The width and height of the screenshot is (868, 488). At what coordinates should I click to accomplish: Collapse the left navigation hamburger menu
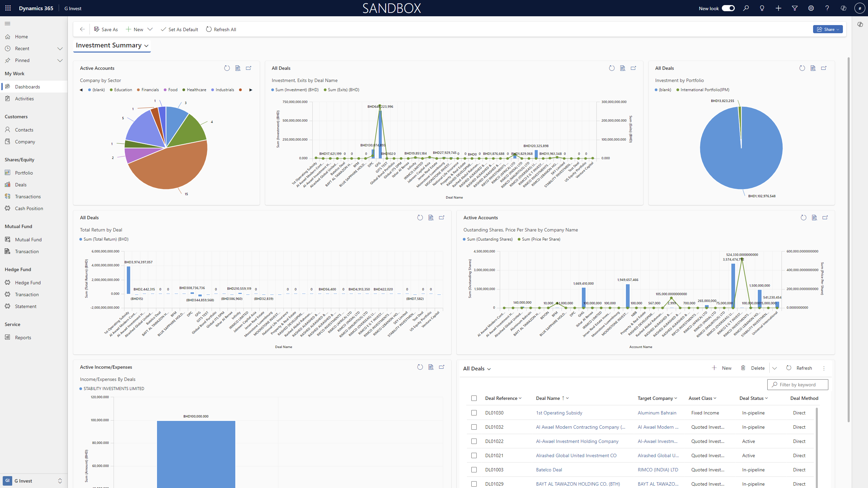pyautogui.click(x=7, y=23)
